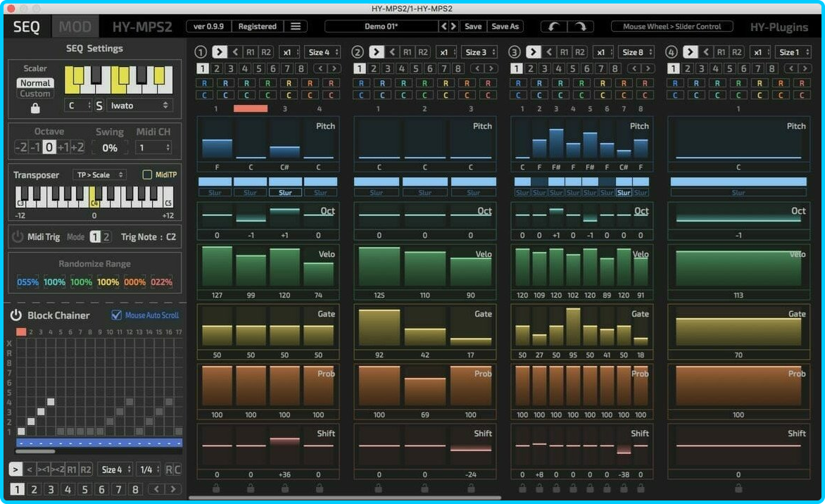Screen dimensions: 825x504
Task: Open the TP > Scale transposer dropdown
Action: click(99, 175)
